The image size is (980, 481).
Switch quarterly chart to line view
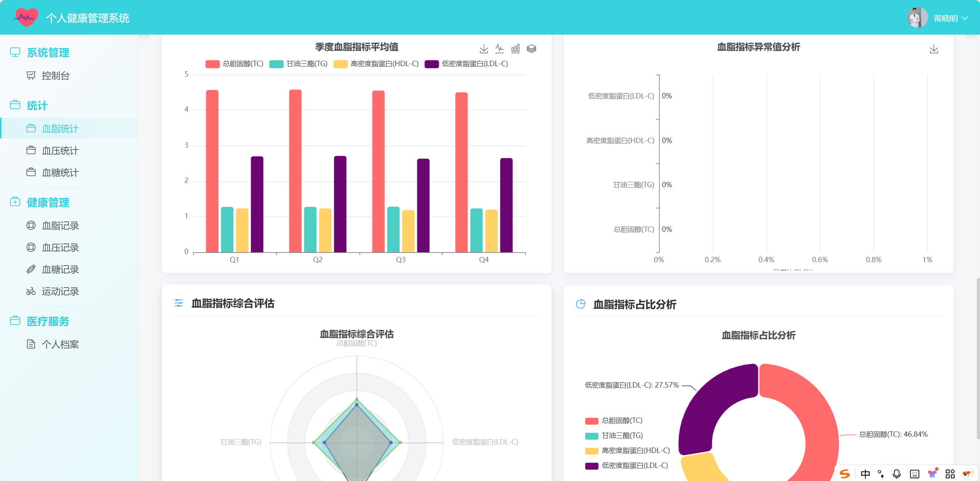pos(500,48)
